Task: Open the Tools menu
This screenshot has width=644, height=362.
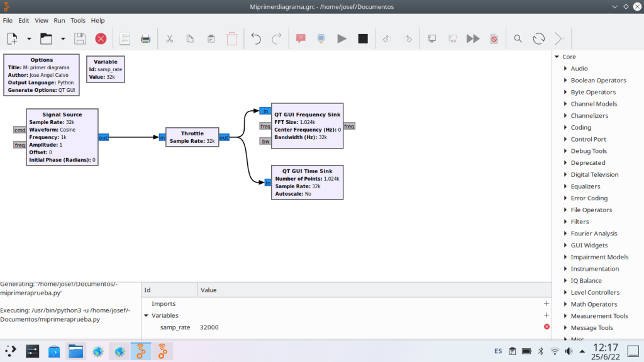Action: (78, 20)
